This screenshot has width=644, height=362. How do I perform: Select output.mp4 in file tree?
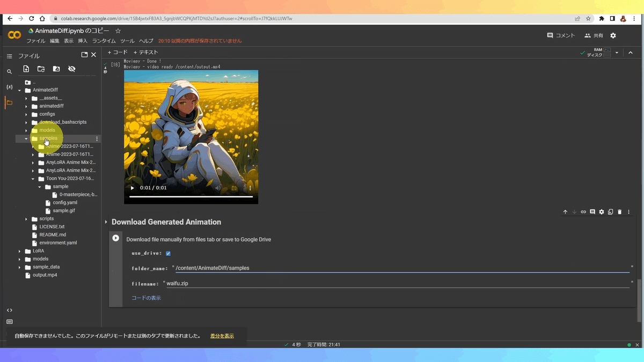point(45,275)
